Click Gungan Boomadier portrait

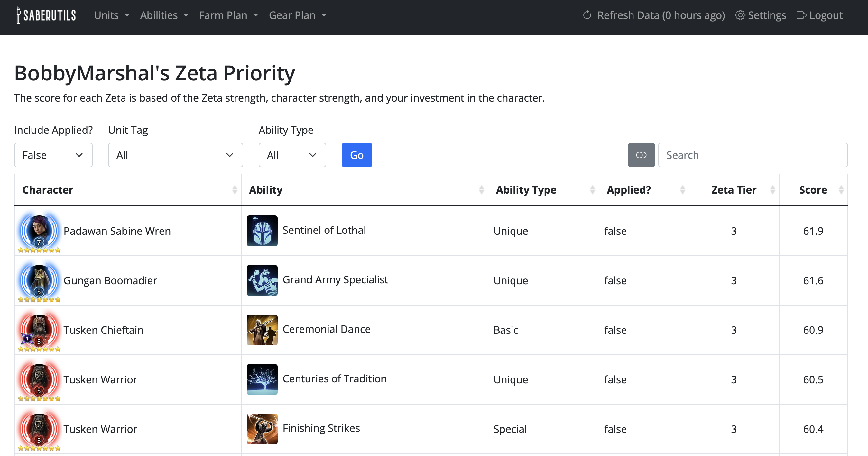point(39,282)
